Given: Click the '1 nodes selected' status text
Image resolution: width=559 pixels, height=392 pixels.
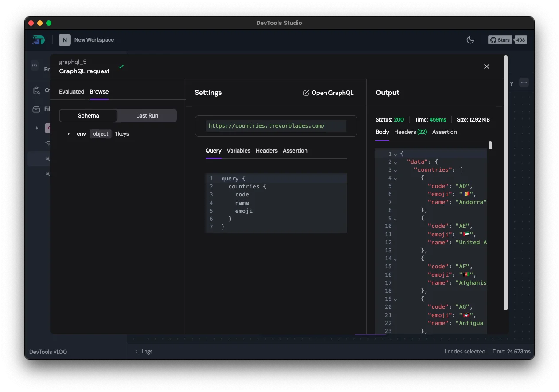Looking at the screenshot, I should click(x=465, y=352).
